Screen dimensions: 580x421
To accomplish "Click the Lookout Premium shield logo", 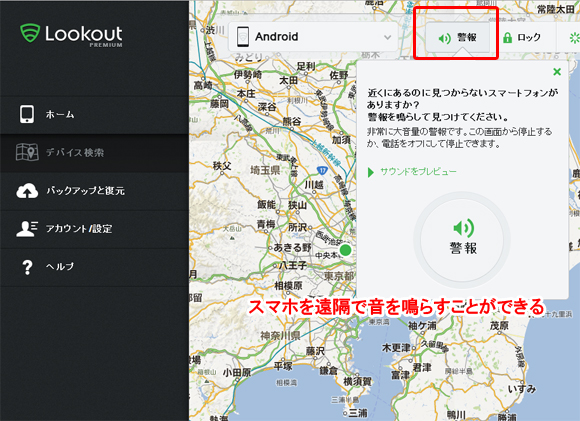I will (30, 33).
